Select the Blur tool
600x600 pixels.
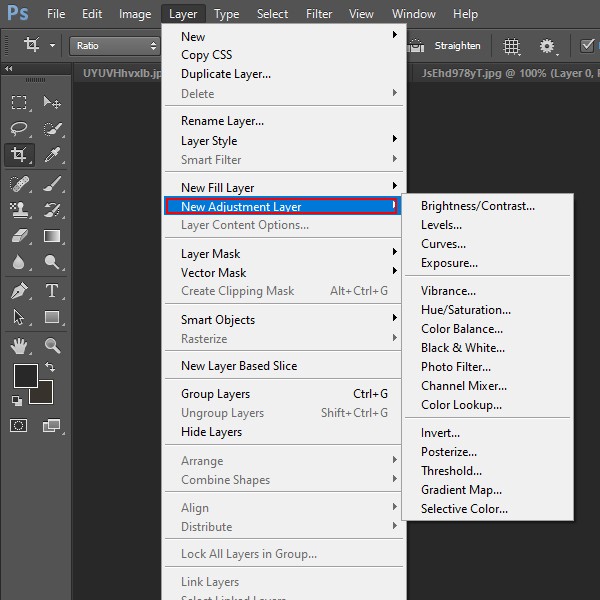tap(18, 262)
